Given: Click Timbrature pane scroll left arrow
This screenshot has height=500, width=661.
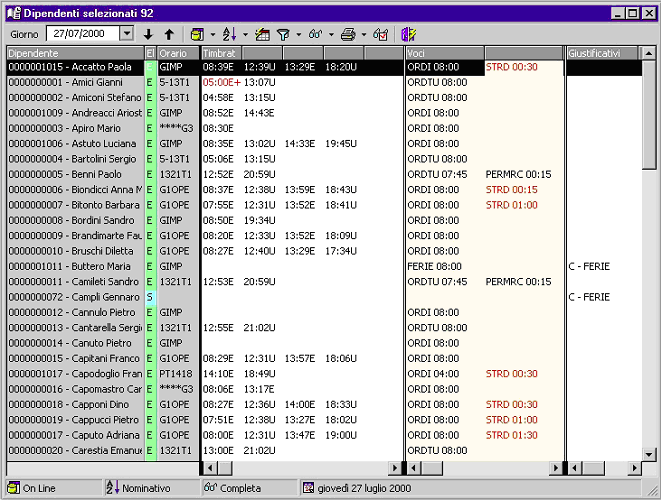Looking at the screenshot, I should (x=210, y=468).
